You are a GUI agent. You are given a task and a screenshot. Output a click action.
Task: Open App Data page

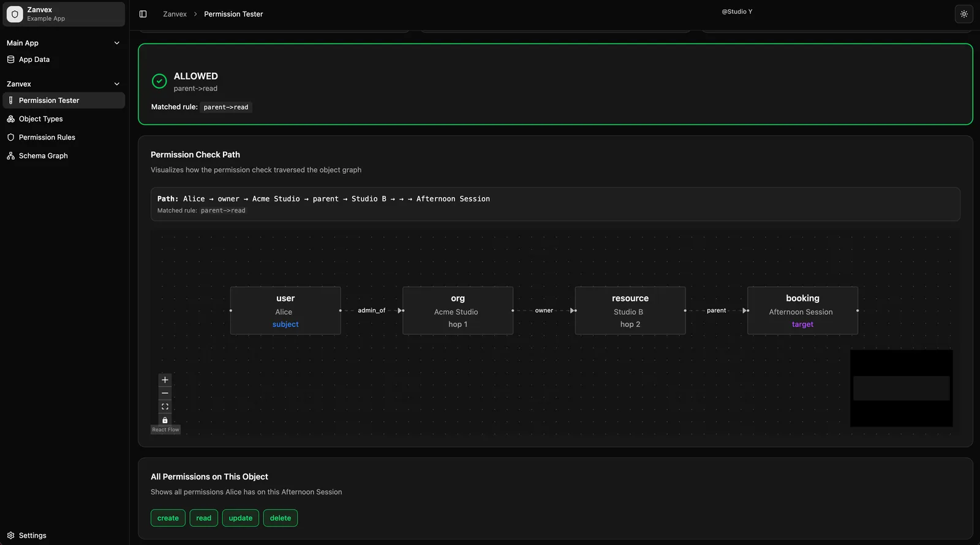tap(64, 59)
